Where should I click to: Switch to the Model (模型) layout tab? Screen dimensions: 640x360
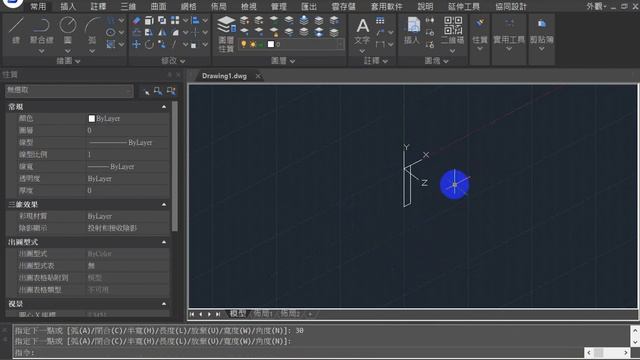click(x=238, y=313)
